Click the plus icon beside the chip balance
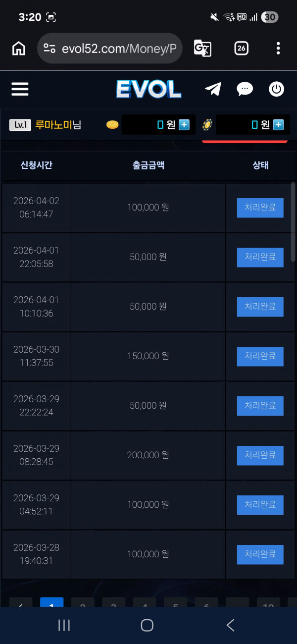The height and width of the screenshot is (644, 297). point(279,125)
